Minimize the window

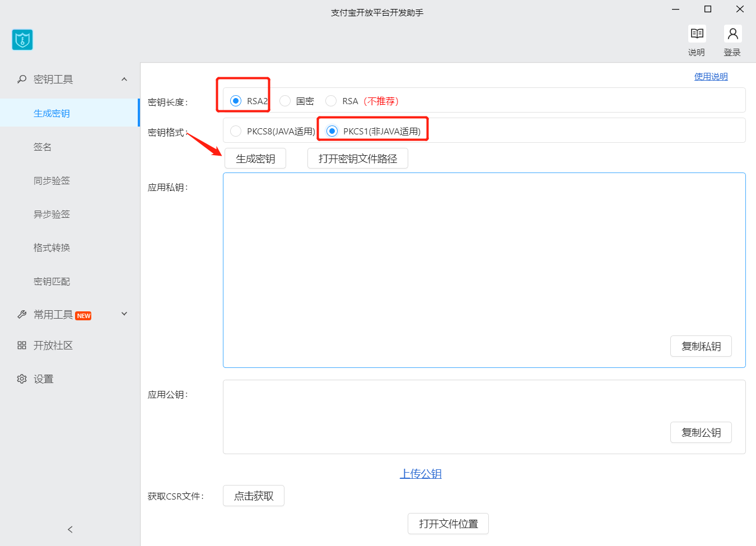676,9
